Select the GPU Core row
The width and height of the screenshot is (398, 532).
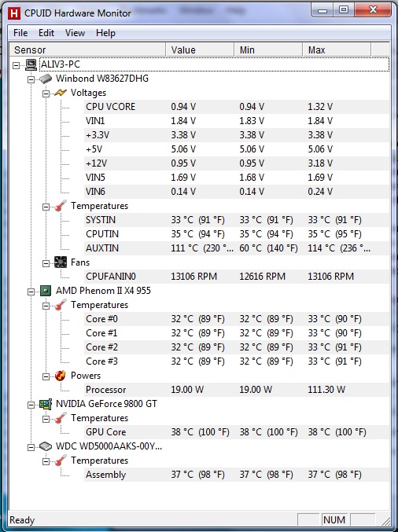tap(237, 432)
